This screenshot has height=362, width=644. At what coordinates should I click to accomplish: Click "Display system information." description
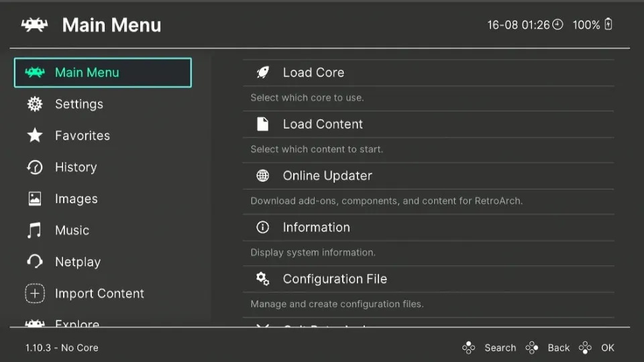tap(313, 253)
